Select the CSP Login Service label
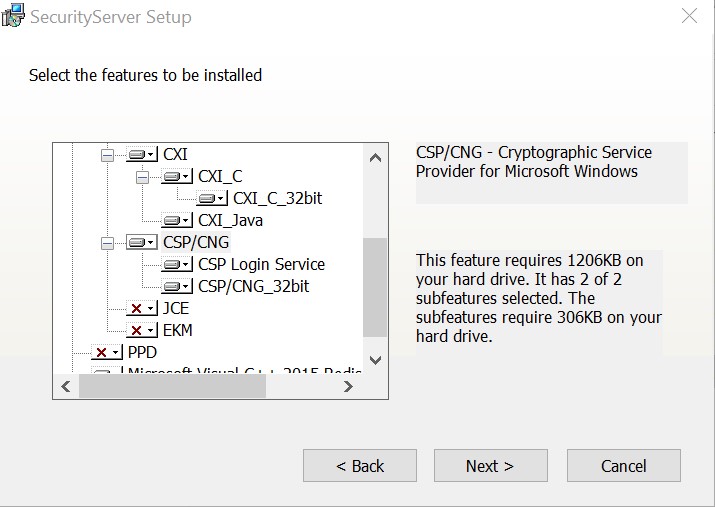 pyautogui.click(x=261, y=264)
